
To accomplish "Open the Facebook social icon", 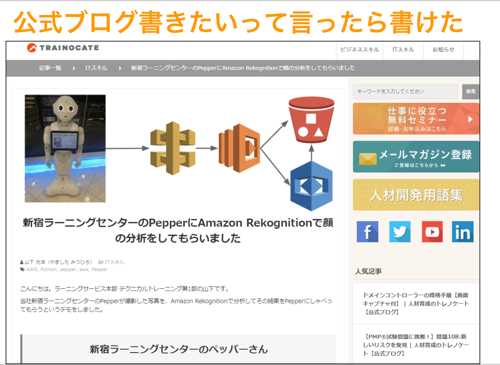I will (367, 232).
